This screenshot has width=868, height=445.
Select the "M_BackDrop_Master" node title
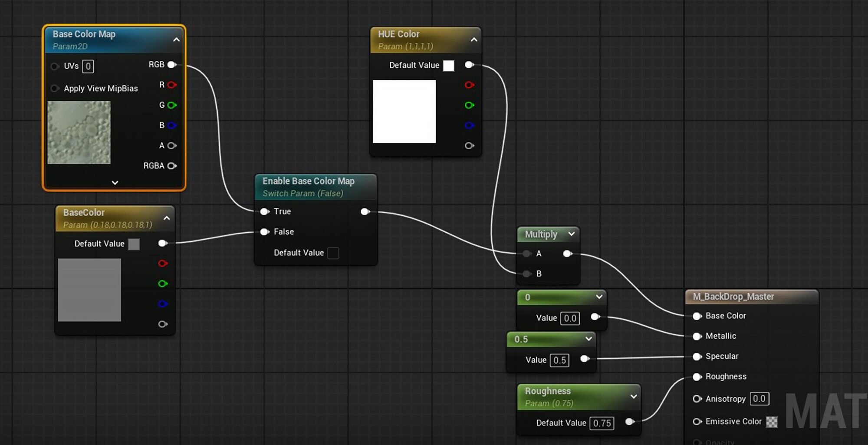click(733, 297)
